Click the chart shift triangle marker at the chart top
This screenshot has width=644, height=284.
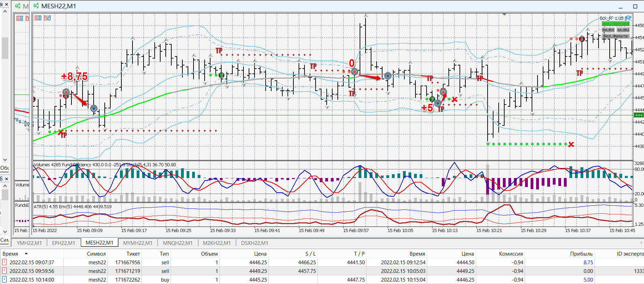point(504,14)
